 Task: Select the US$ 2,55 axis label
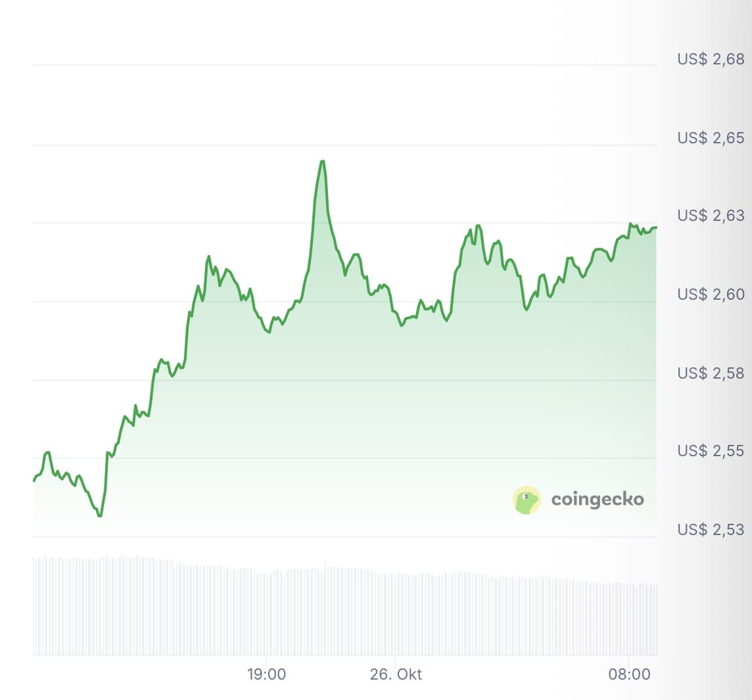(711, 451)
